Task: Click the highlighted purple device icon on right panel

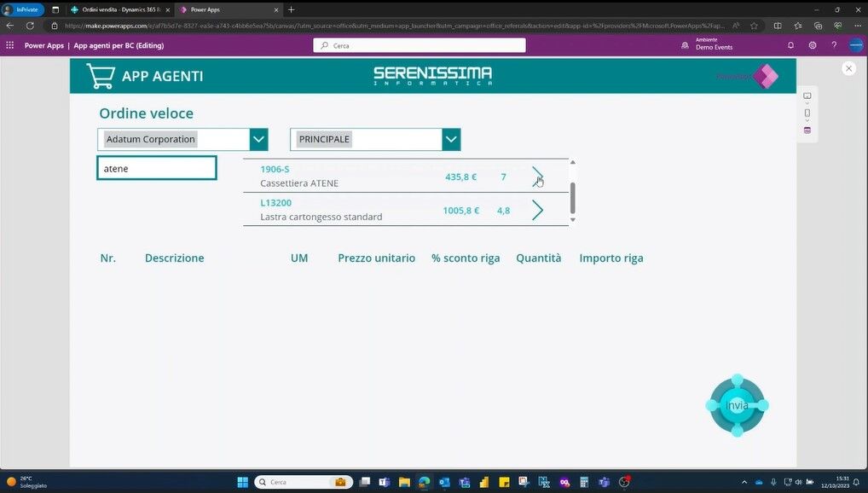Action: point(807,130)
